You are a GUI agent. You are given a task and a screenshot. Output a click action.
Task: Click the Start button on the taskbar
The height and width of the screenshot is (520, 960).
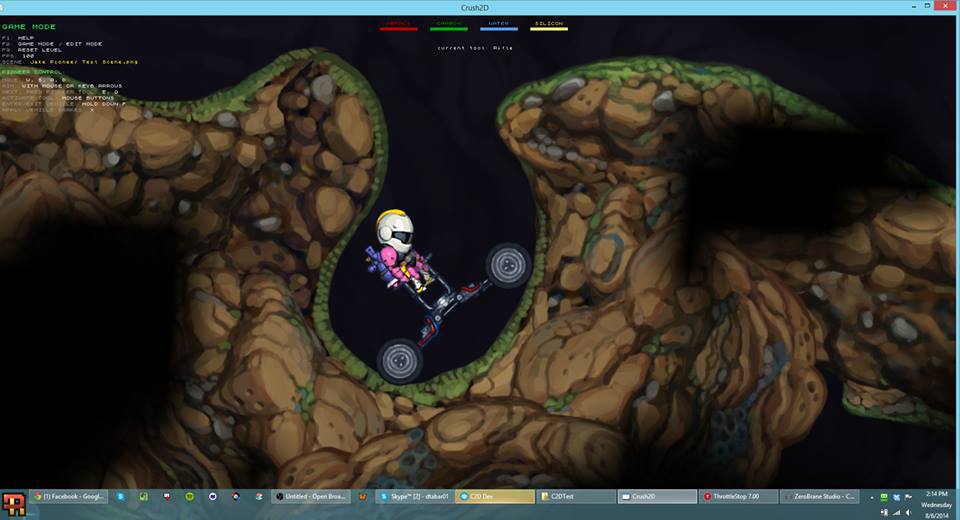pyautogui.click(x=13, y=504)
